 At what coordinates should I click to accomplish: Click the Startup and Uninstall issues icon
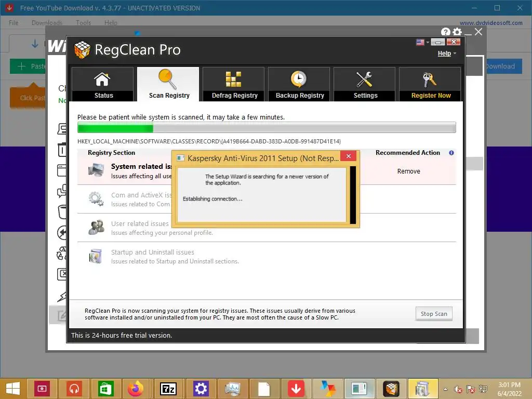(96, 256)
